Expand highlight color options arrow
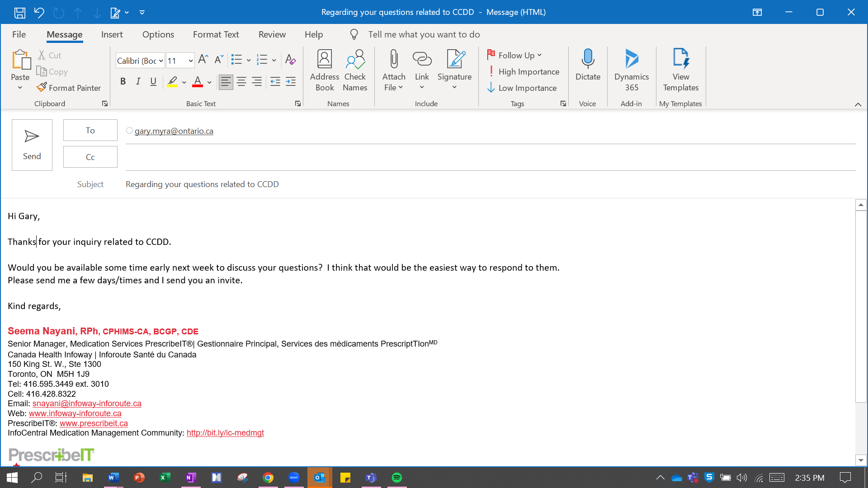The image size is (868, 488). coord(184,82)
